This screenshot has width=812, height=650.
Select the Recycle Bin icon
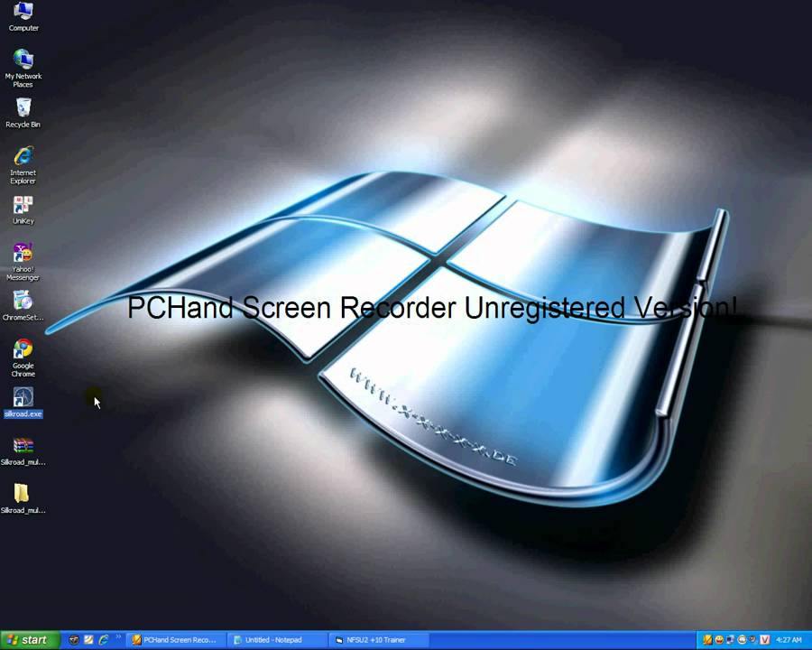[23, 113]
